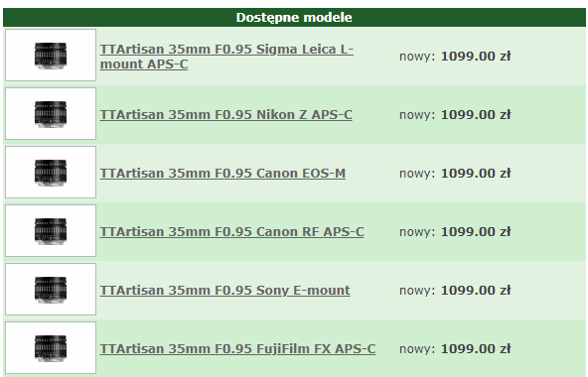Viewport: 588px width, 377px height.
Task: Open TTArtisan 35mm F0.95 Canon RF APS-C link
Action: pyautogui.click(x=231, y=231)
